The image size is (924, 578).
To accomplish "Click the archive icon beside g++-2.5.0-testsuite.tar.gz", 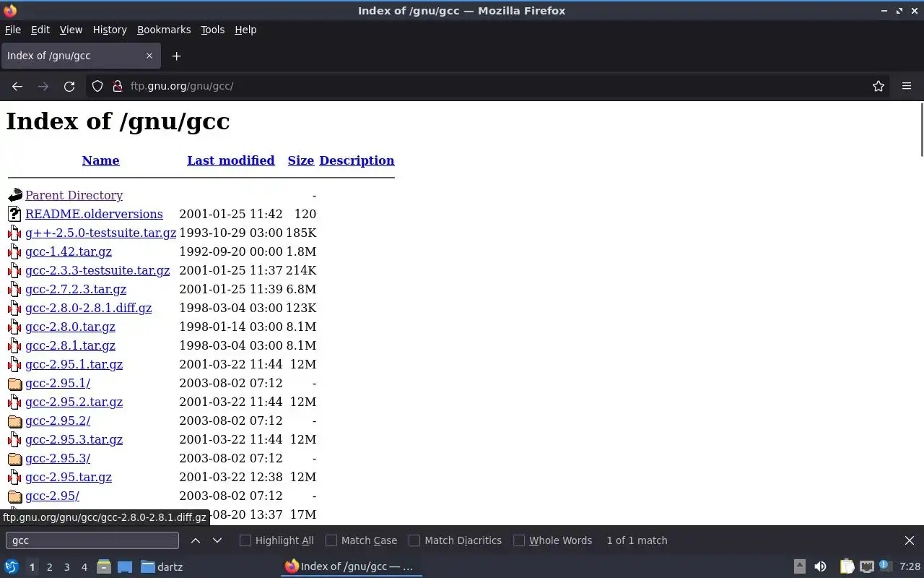I will [x=15, y=233].
